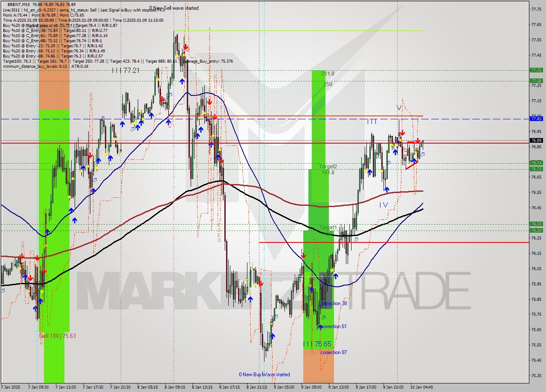Screen dimensions: 546x392
Task: Click the '9 Jan 05:00' time label
Action: pos(285,387)
